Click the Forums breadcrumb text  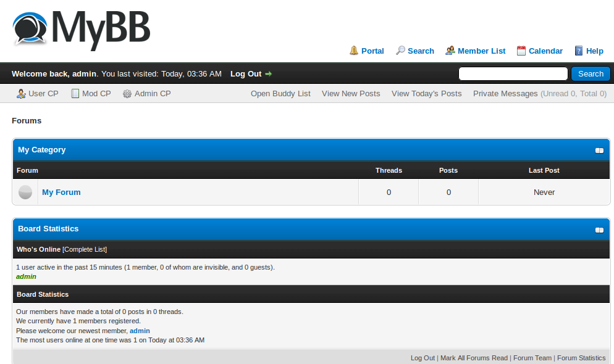point(26,120)
